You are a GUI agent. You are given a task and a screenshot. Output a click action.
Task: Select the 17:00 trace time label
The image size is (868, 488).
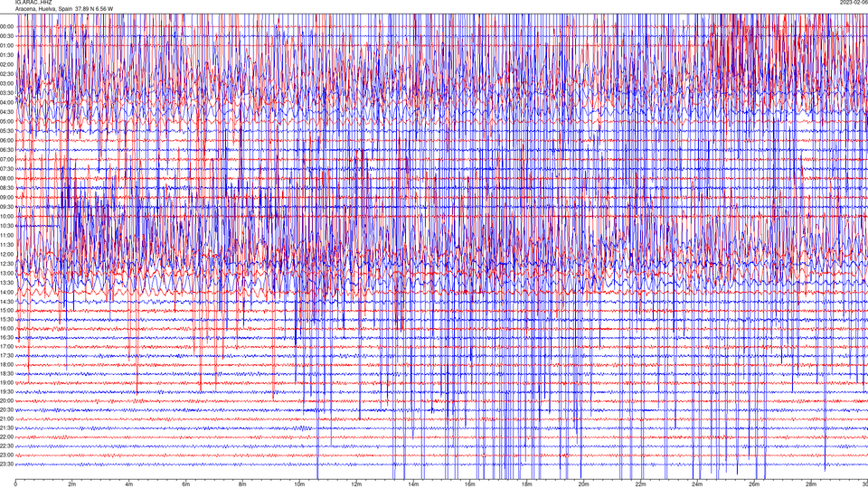click(x=6, y=346)
